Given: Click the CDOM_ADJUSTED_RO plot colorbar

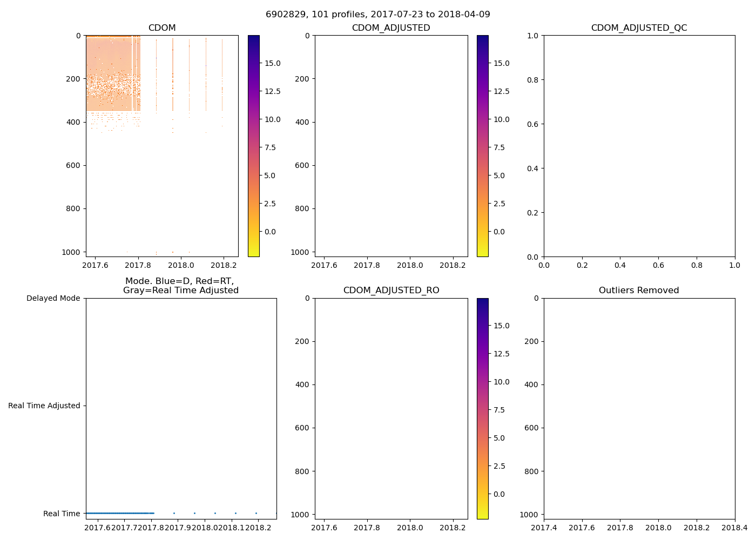Looking at the screenshot, I should [482, 408].
